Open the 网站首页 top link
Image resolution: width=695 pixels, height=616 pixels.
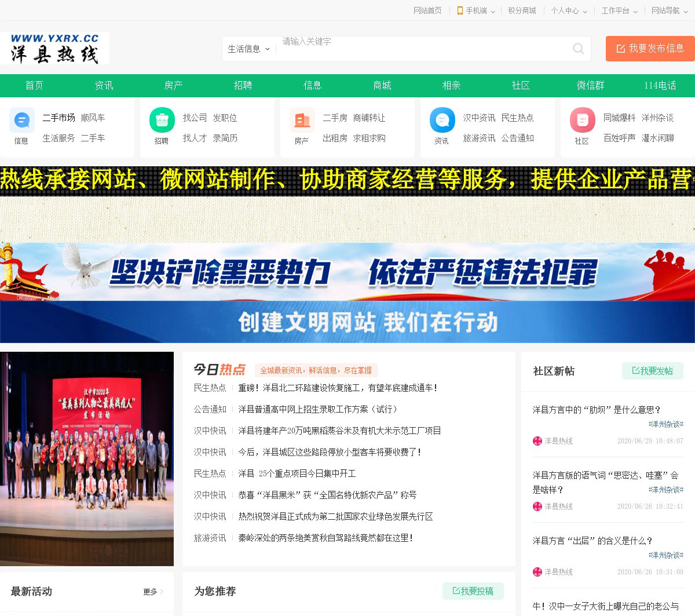coord(427,10)
